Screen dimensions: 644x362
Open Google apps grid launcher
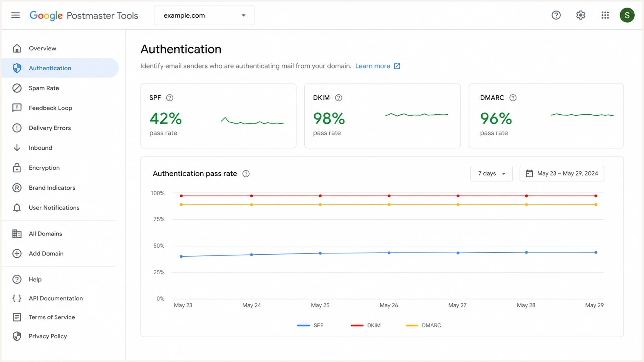point(605,15)
